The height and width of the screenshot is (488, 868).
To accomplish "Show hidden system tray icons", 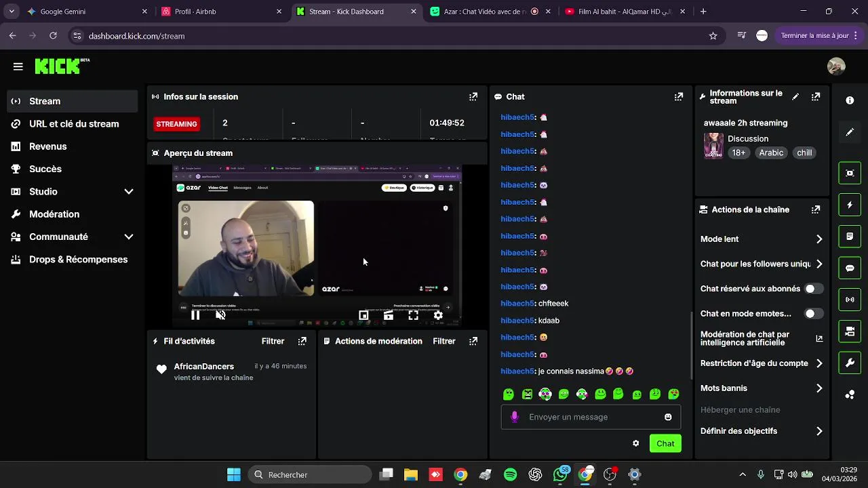I will pos(743,474).
